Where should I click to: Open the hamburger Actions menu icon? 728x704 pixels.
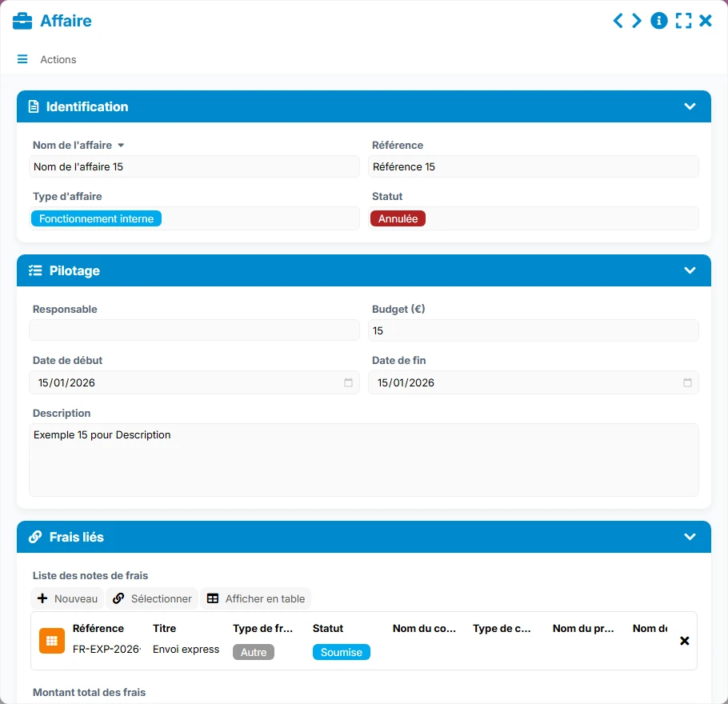click(x=22, y=59)
